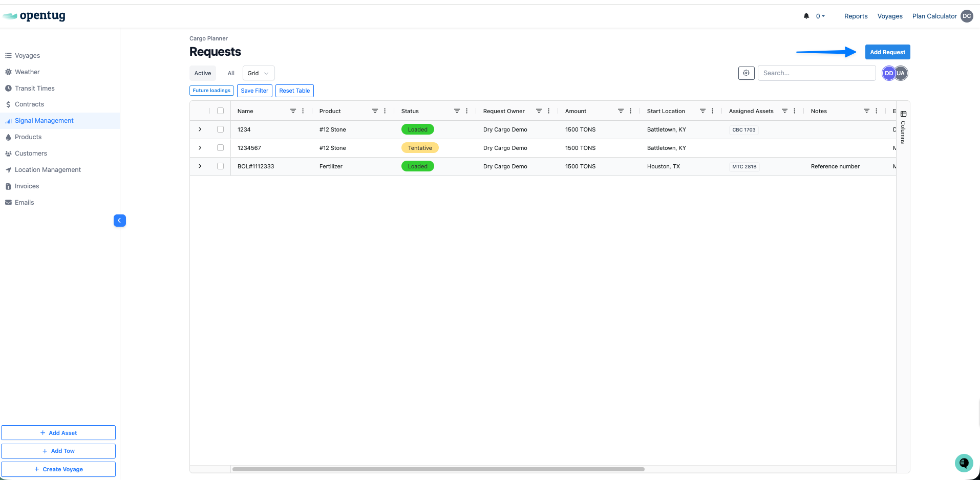
Task: Open the Status column three-dot menu
Action: pyautogui.click(x=467, y=111)
